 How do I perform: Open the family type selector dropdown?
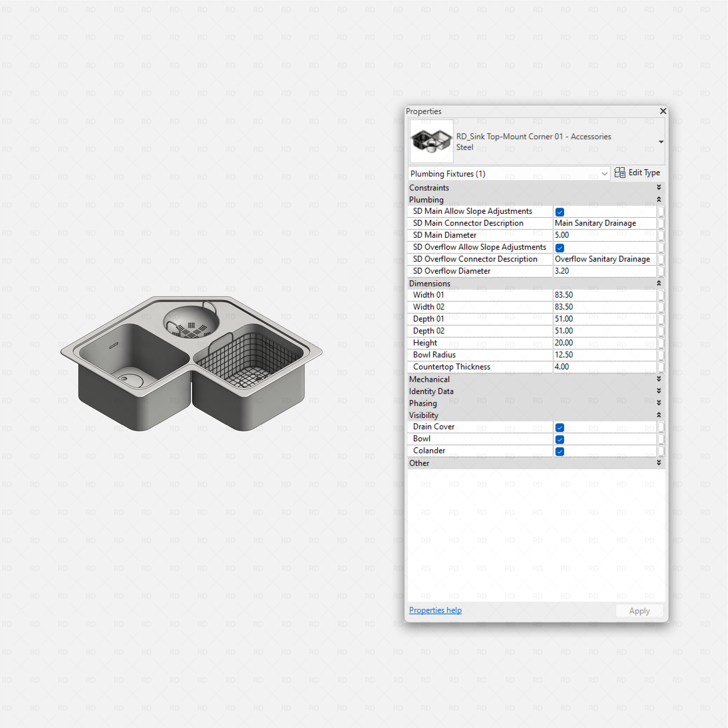[661, 142]
